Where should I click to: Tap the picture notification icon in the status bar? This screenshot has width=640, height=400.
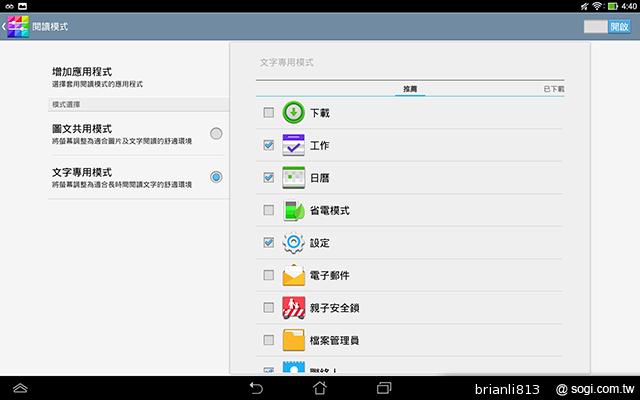point(23,6)
